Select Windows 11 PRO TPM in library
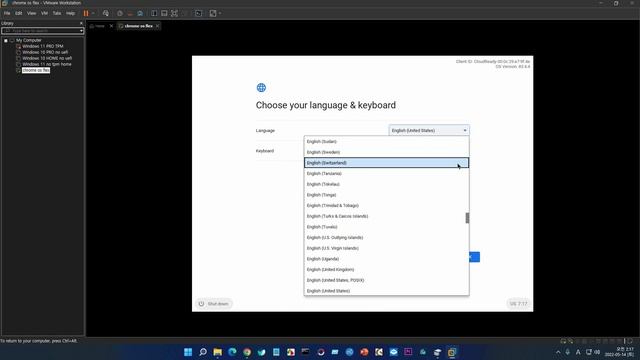The image size is (640, 360). point(42,47)
